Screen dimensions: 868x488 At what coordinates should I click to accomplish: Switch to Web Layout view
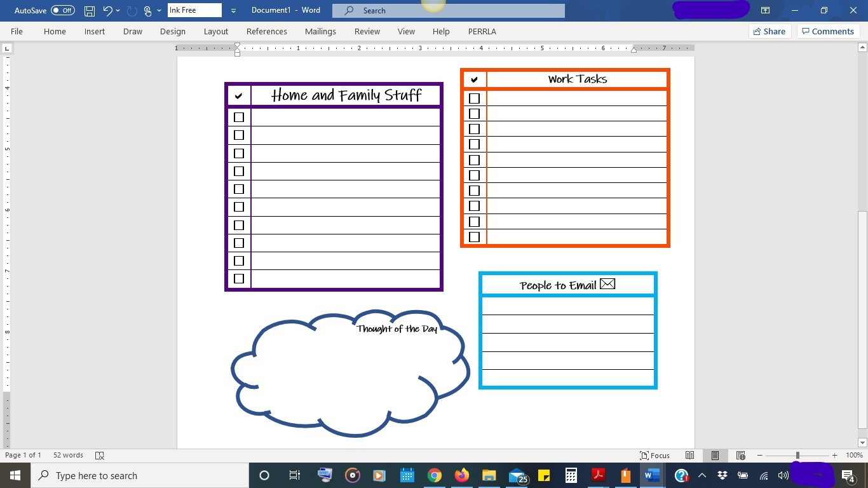pyautogui.click(x=740, y=455)
